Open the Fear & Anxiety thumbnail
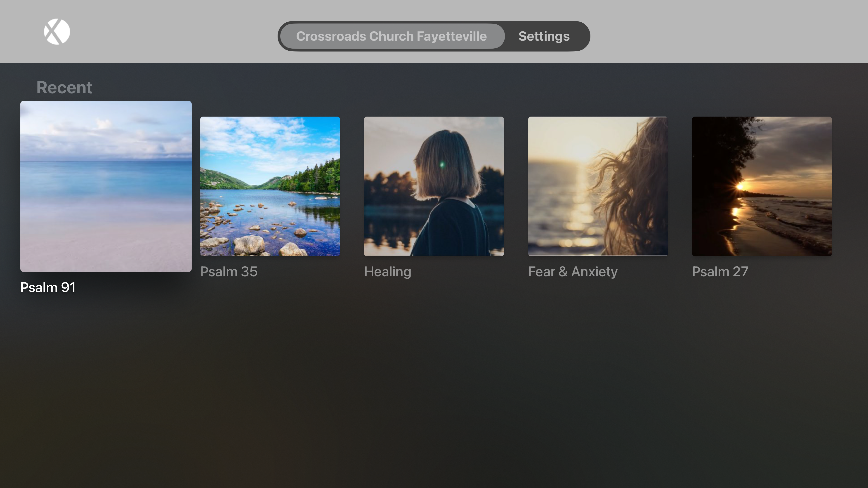 [598, 186]
